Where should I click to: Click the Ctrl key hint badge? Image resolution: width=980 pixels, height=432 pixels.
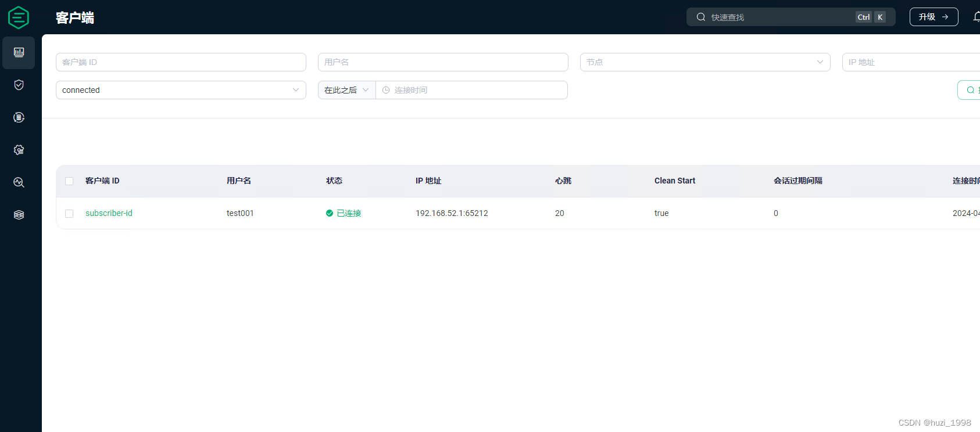[x=864, y=17]
